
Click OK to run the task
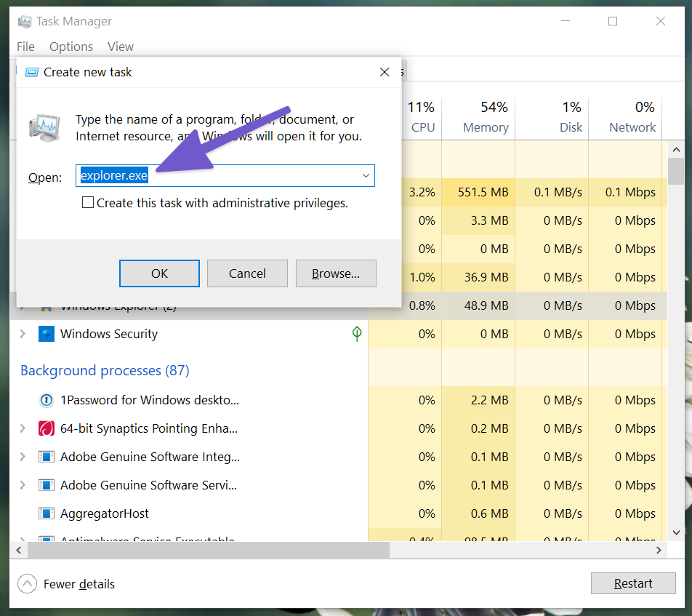159,273
